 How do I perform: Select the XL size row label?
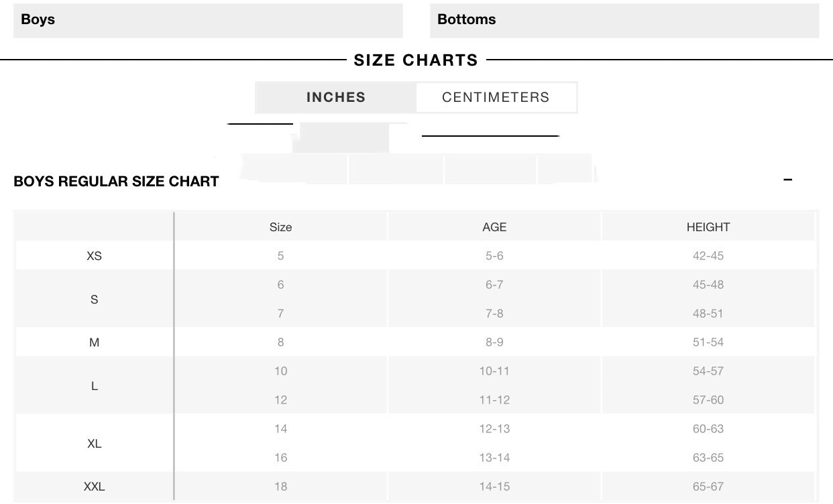[95, 444]
